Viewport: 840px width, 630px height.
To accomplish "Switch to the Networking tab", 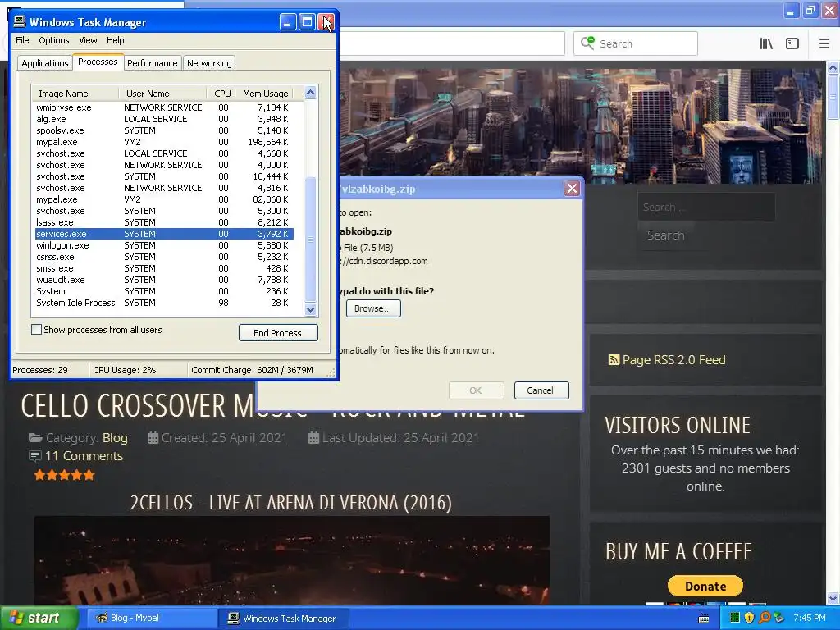I will [209, 63].
